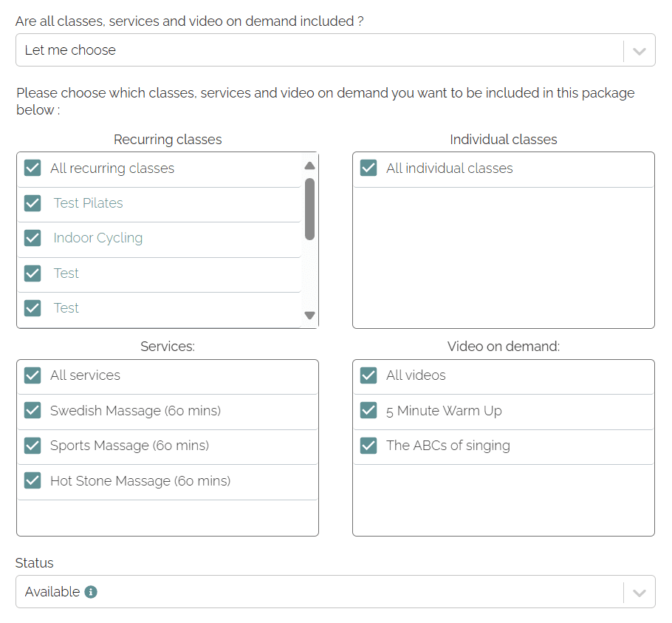Click the scroll down arrow in Recurring classes
Image resolution: width=672 pixels, height=623 pixels.
pyautogui.click(x=309, y=316)
